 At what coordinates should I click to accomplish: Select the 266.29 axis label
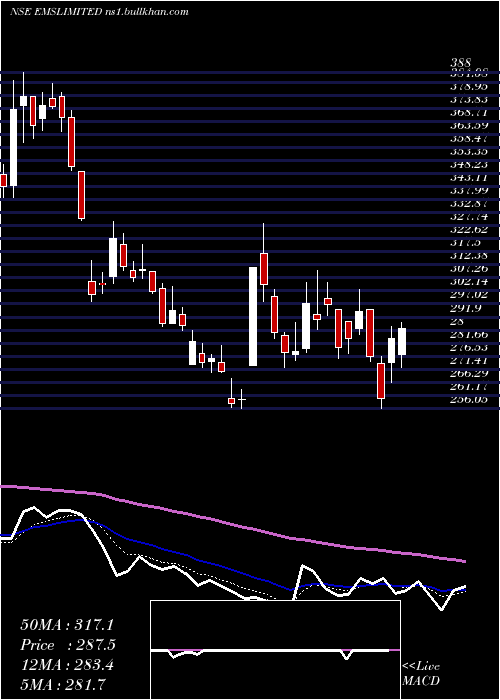[468, 373]
